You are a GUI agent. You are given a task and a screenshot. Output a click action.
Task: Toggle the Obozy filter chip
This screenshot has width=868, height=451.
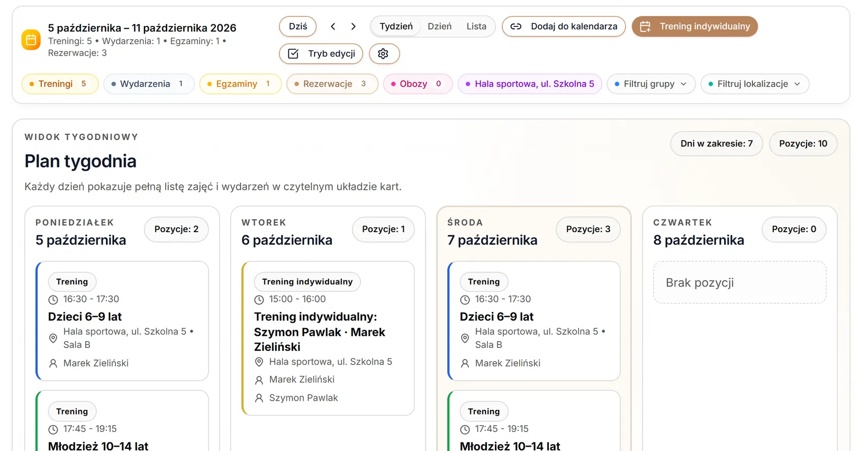[x=418, y=84]
